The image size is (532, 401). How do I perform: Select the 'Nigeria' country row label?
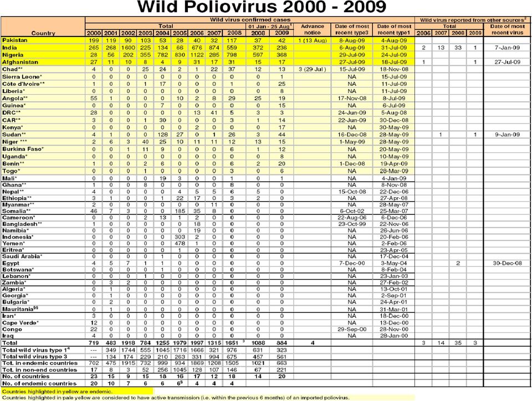pos(13,55)
